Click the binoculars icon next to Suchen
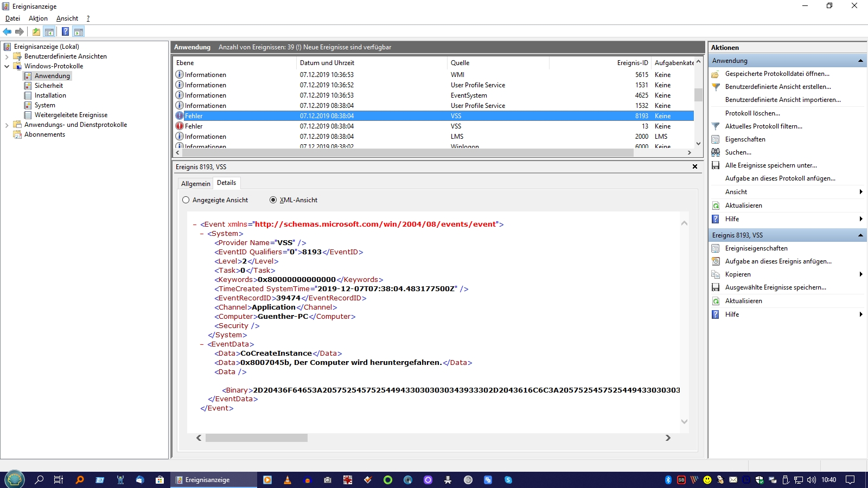This screenshot has height=488, width=868. point(716,152)
